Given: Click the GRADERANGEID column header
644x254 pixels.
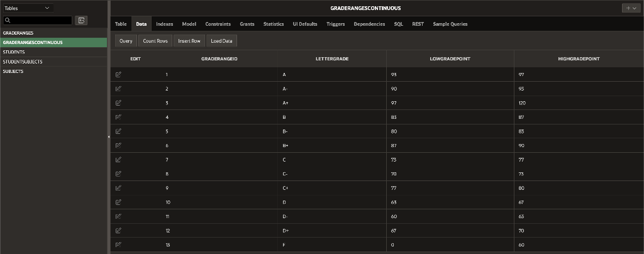Looking at the screenshot, I should point(219,58).
